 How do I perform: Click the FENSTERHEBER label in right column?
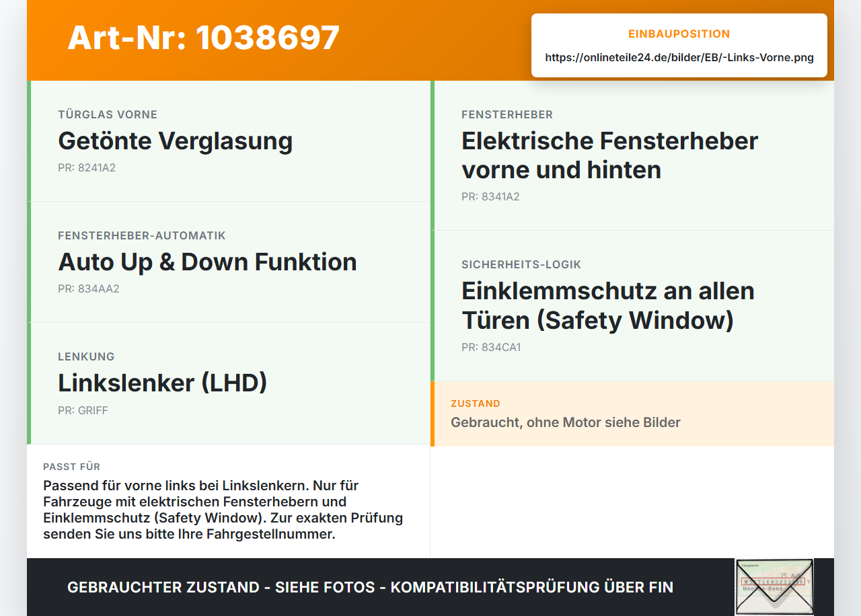point(507,115)
